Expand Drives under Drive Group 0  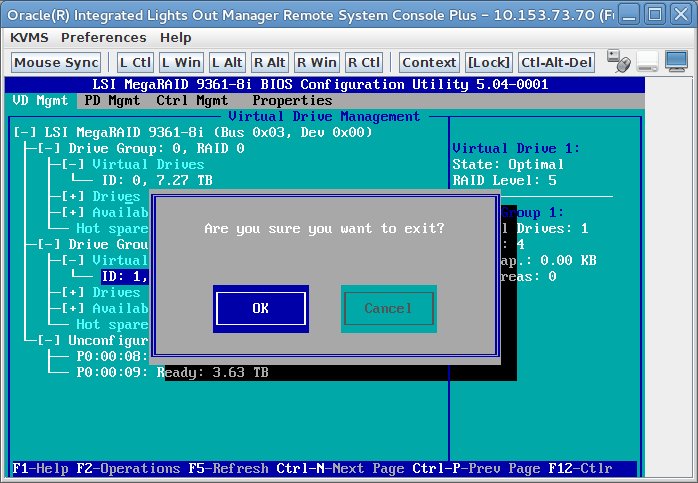[73, 196]
